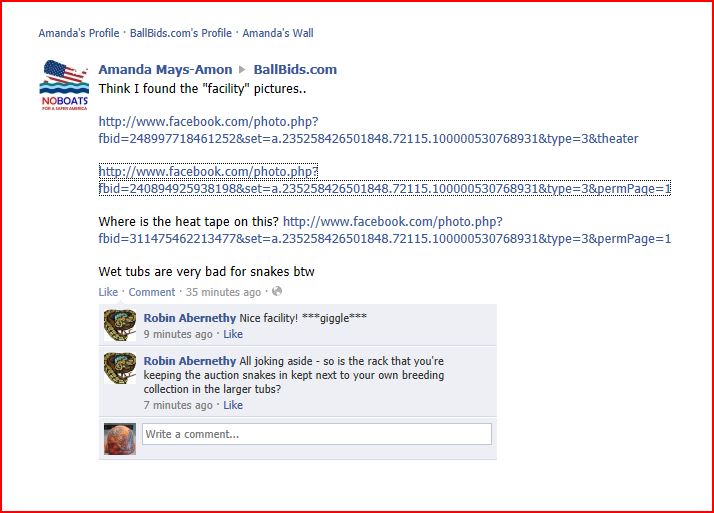Click the avatar next to comment box
The width and height of the screenshot is (714, 513).
120,439
